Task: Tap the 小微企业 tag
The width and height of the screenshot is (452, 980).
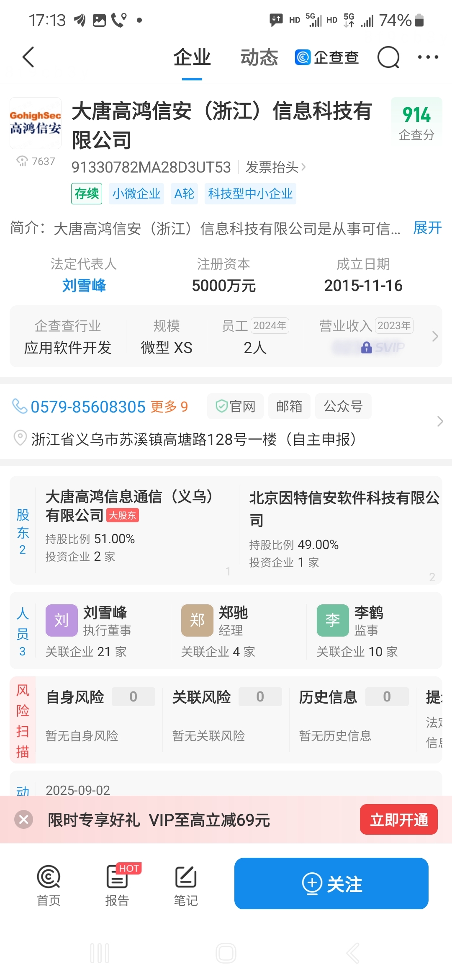Action: click(x=136, y=193)
